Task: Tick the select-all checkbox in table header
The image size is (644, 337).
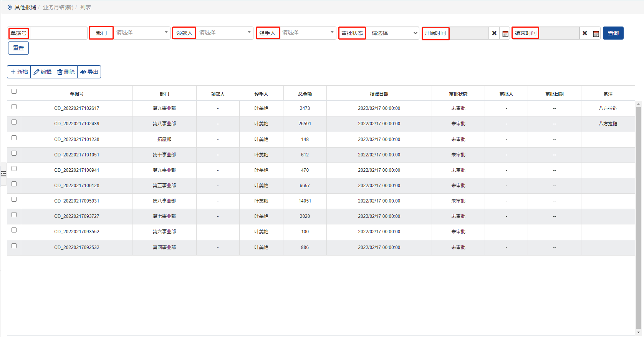Action: (14, 91)
